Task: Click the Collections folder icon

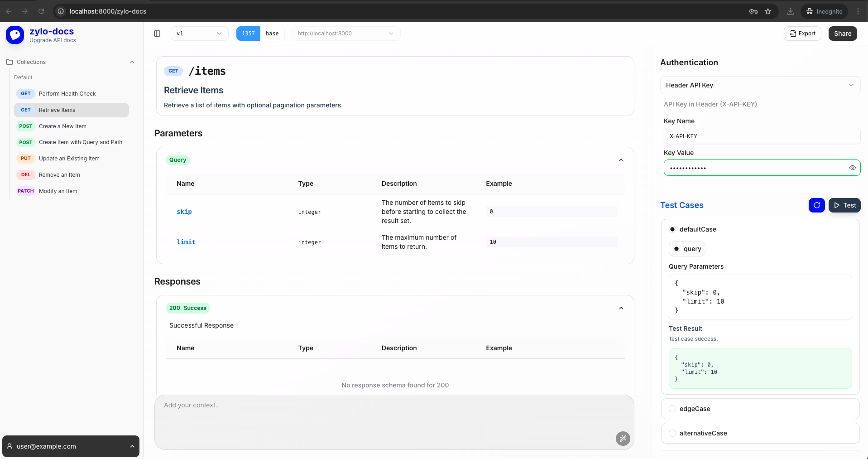Action: 10,62
